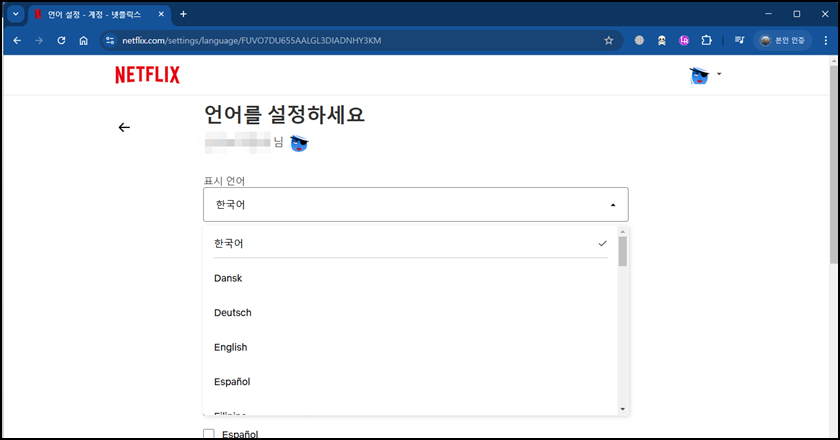This screenshot has height=440, width=840.
Task: Click the globe extension icon in toolbar
Action: point(639,41)
